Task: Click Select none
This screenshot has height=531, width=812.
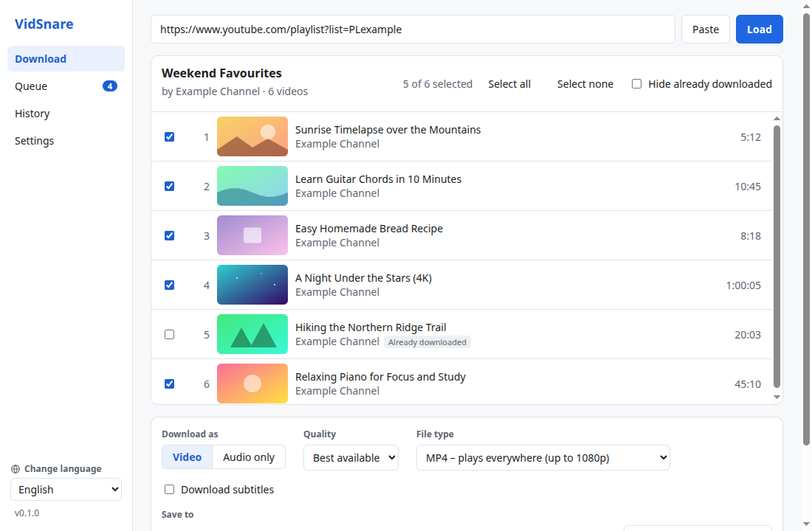Action: [585, 84]
